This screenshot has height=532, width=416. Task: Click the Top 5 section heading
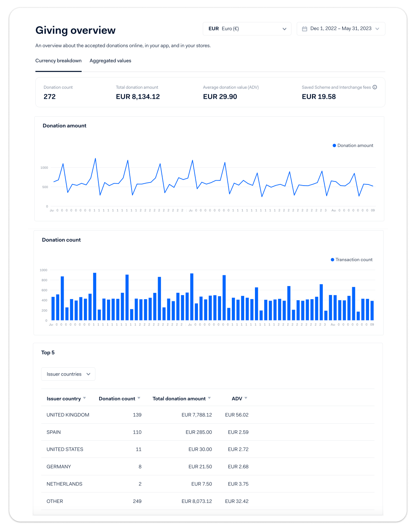(x=48, y=352)
